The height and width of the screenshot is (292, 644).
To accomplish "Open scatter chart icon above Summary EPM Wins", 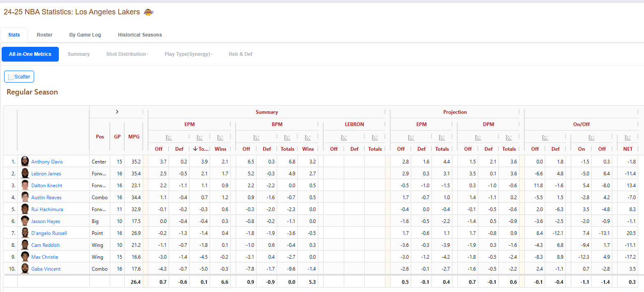I will pyautogui.click(x=220, y=138).
